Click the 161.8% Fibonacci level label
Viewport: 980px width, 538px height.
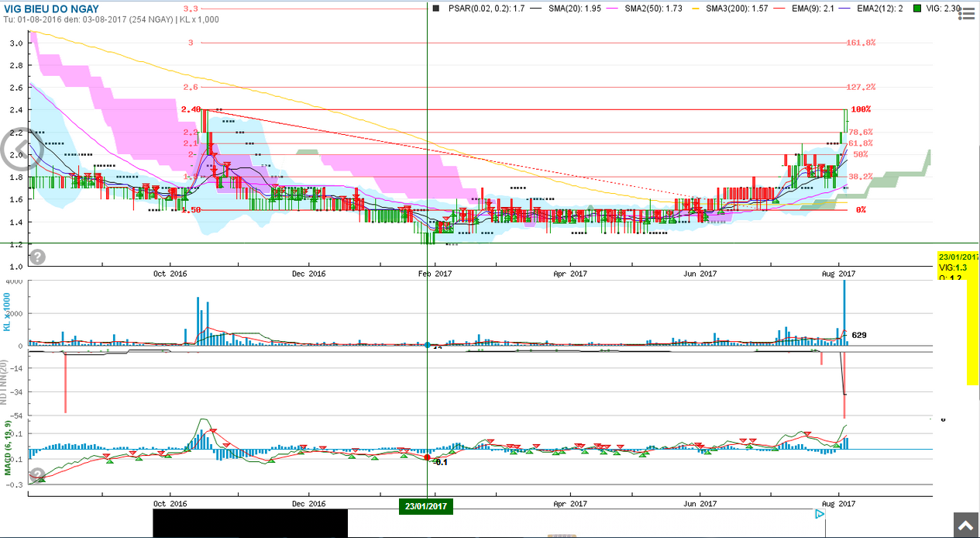pyautogui.click(x=861, y=43)
